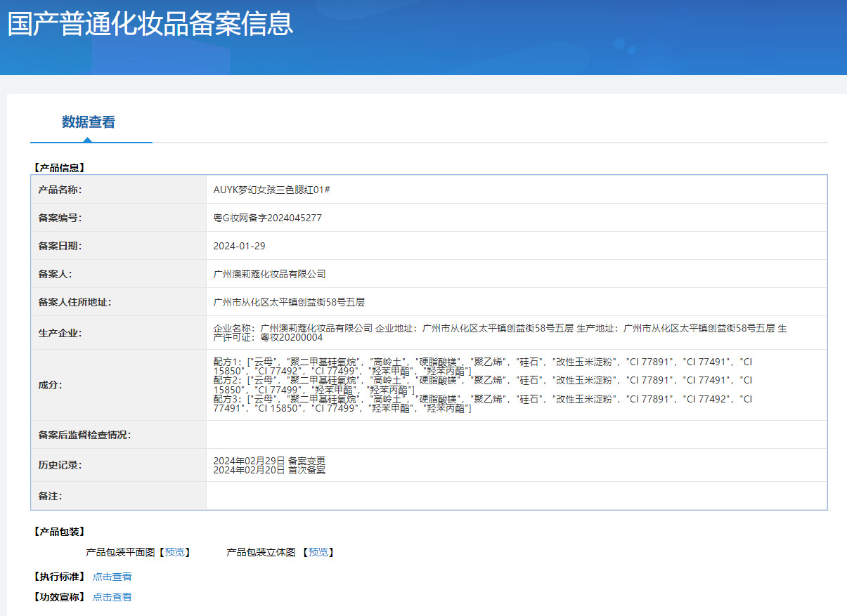
Task: Select filing number 粤G妆网备字2024045277
Action: [x=268, y=218]
